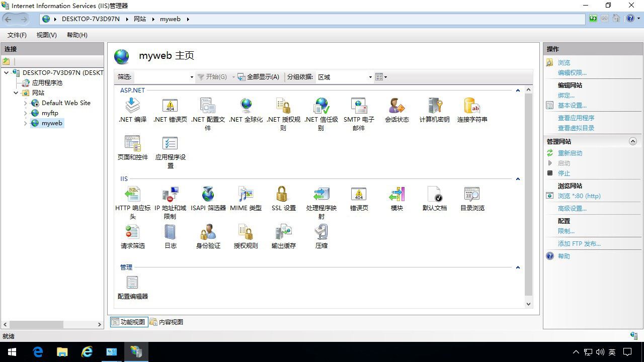Open the .NET 信任级别 feature
Viewport: 644px width, 362px height.
321,114
